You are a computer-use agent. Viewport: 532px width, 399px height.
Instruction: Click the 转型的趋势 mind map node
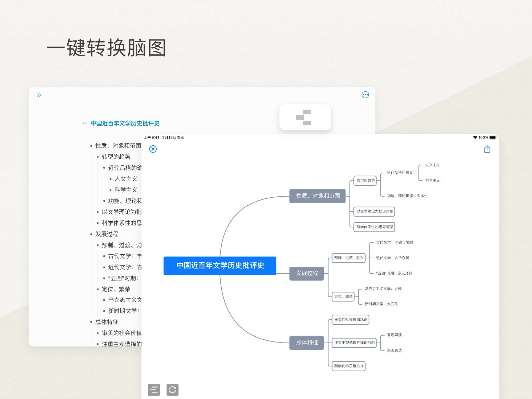click(365, 180)
